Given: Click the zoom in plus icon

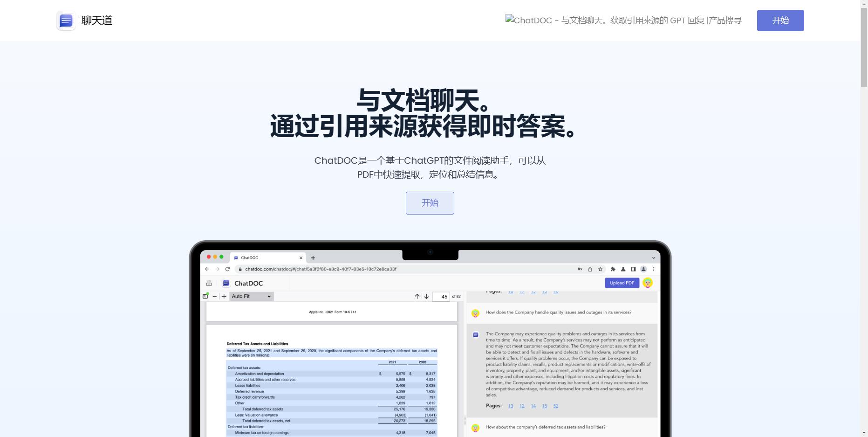Looking at the screenshot, I should click(x=224, y=296).
